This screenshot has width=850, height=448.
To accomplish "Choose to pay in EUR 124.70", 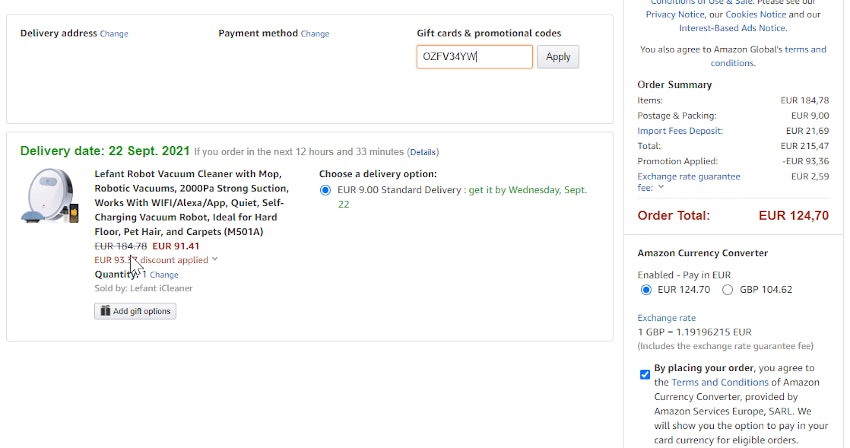I will pyautogui.click(x=646, y=290).
